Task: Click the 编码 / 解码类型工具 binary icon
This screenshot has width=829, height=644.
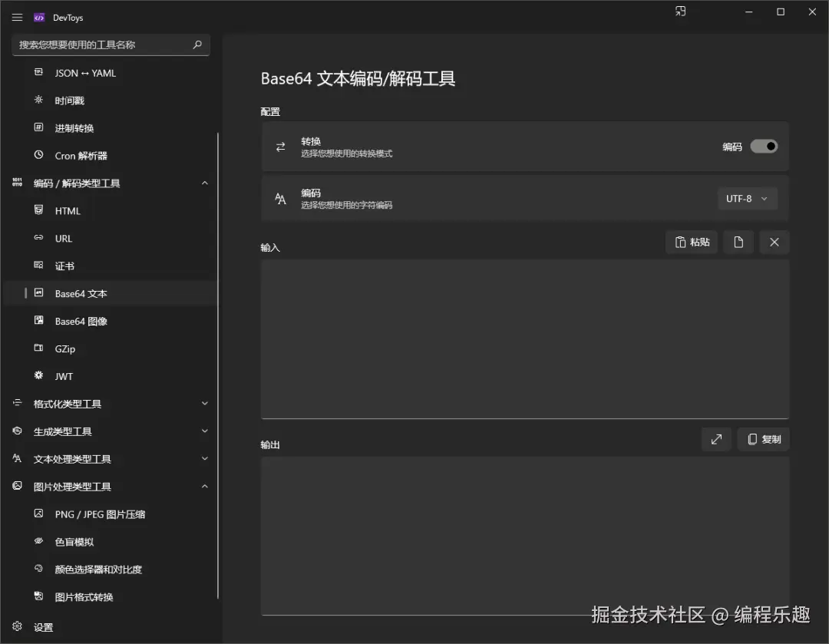Action: (x=17, y=183)
